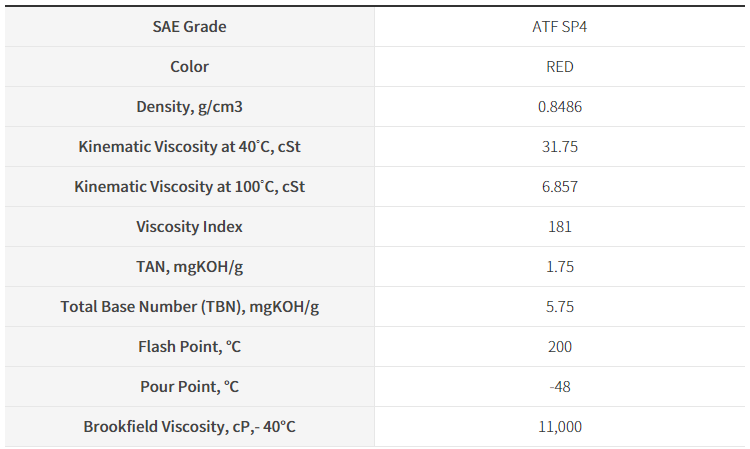The width and height of the screenshot is (750, 449).
Task: Click the Total Base Number label
Action: click(x=189, y=307)
